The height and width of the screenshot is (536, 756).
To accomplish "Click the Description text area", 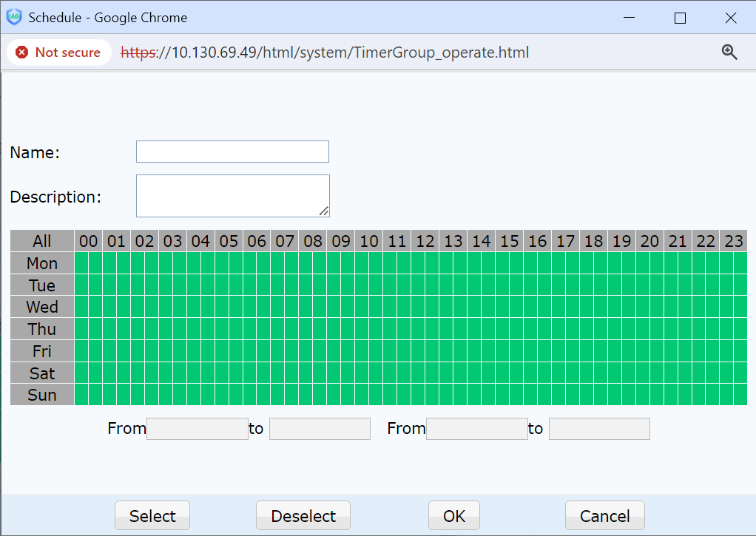I will pyautogui.click(x=232, y=196).
